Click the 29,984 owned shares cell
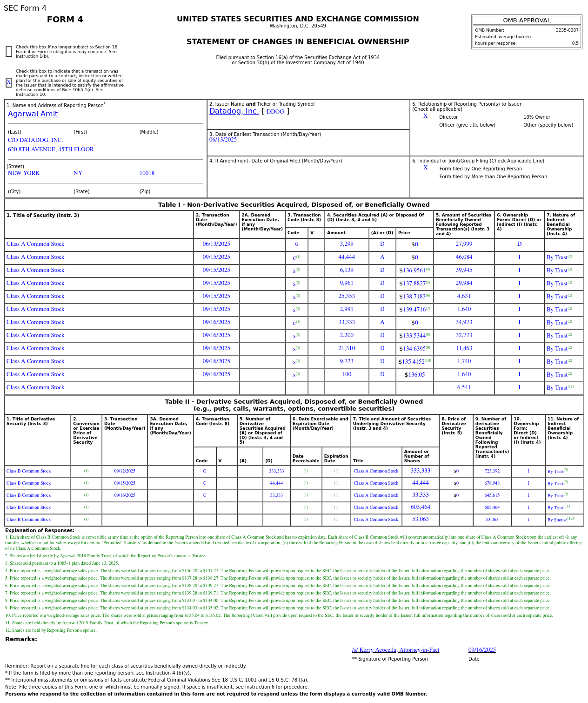This screenshot has height=703, width=588. pyautogui.click(x=464, y=283)
